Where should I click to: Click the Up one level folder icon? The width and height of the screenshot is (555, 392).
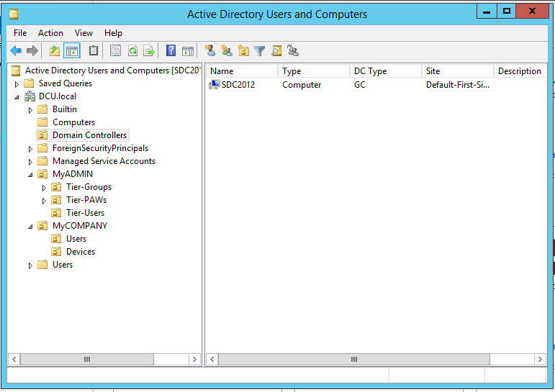(x=55, y=51)
